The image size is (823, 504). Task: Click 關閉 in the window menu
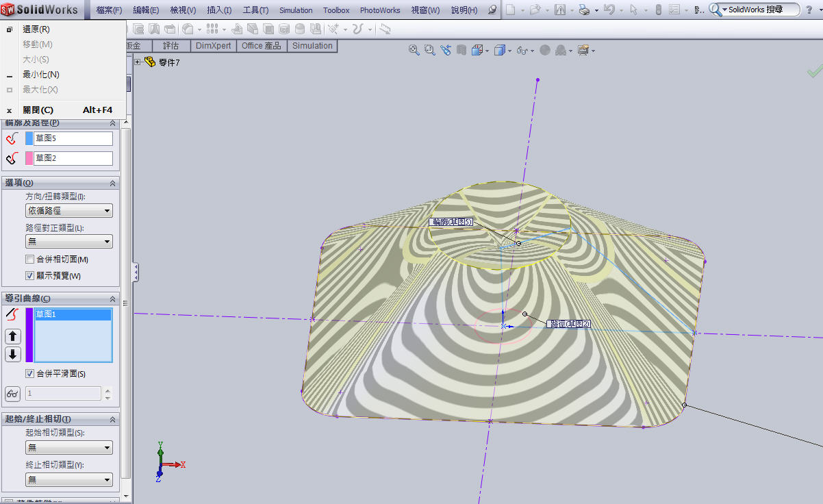pos(38,110)
